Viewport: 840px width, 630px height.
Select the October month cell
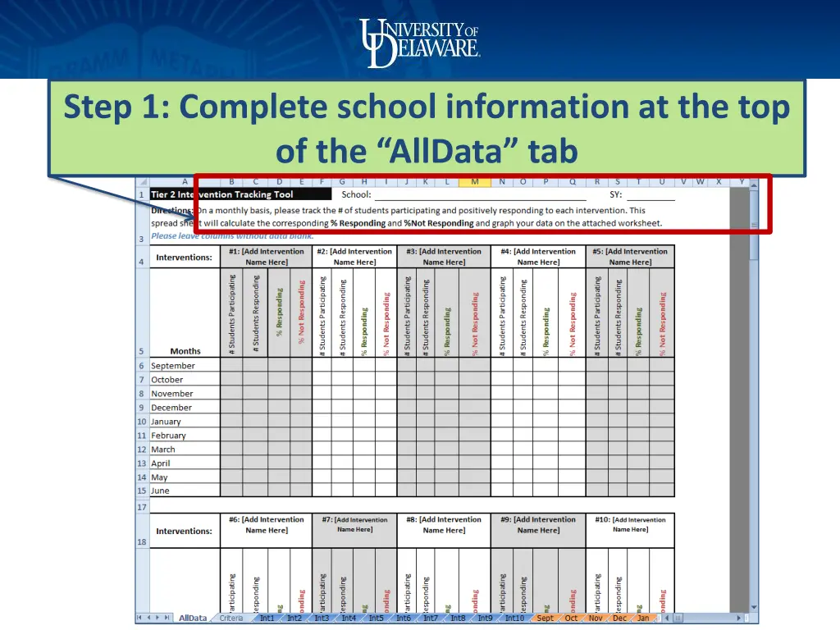[185, 379]
